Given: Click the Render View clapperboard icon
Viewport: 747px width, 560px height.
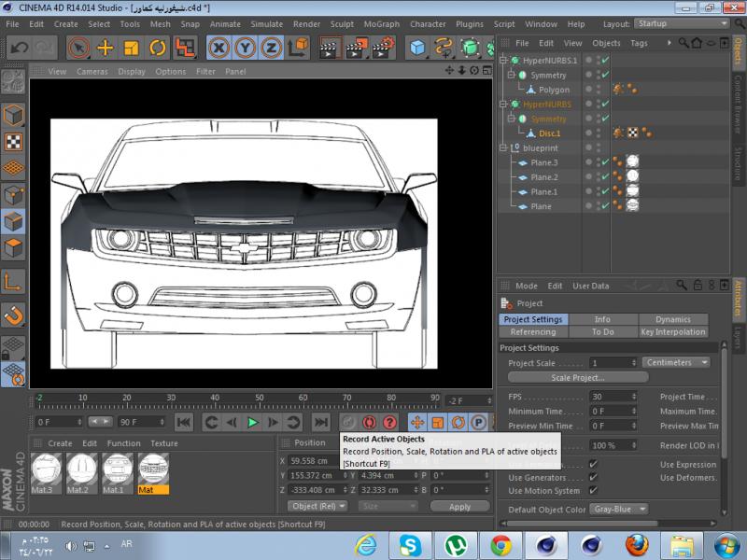Looking at the screenshot, I should tap(330, 48).
